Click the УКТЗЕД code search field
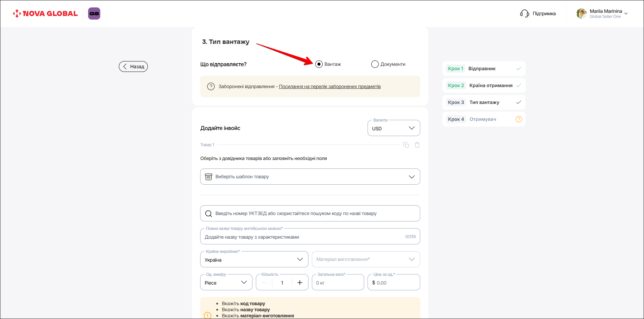The width and height of the screenshot is (644, 319). [x=310, y=213]
